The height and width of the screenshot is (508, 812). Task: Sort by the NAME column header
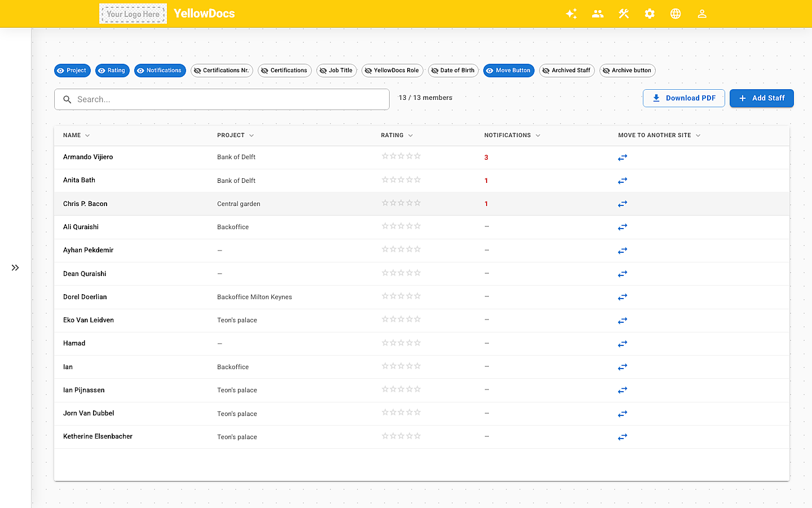coord(76,135)
